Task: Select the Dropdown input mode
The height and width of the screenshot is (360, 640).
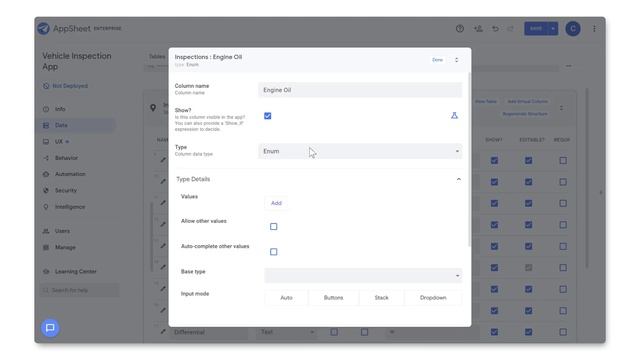Action: click(433, 298)
